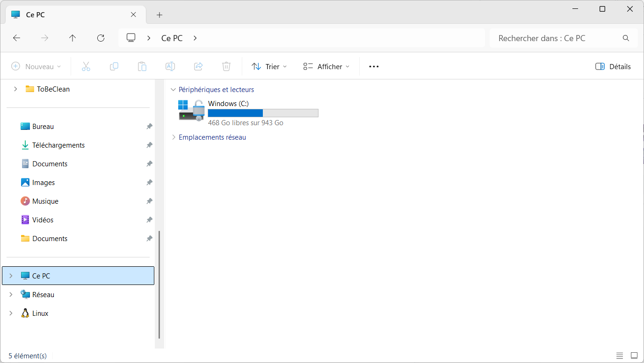
Task: Go up one folder level arrow
Action: 72,38
